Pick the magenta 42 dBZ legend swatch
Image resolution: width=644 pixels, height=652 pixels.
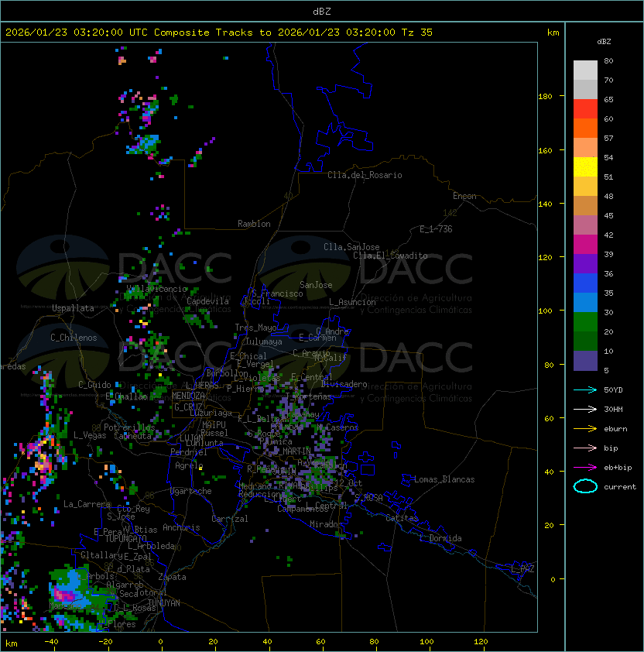(585, 245)
